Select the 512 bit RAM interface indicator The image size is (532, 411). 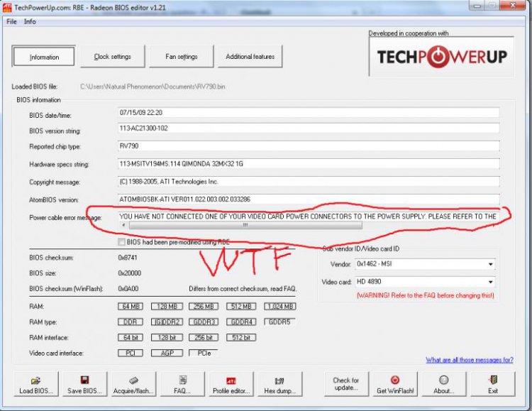coord(241,337)
